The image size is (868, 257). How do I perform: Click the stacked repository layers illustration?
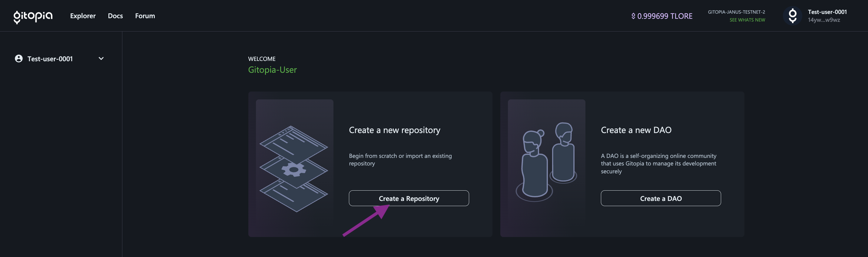tap(294, 169)
